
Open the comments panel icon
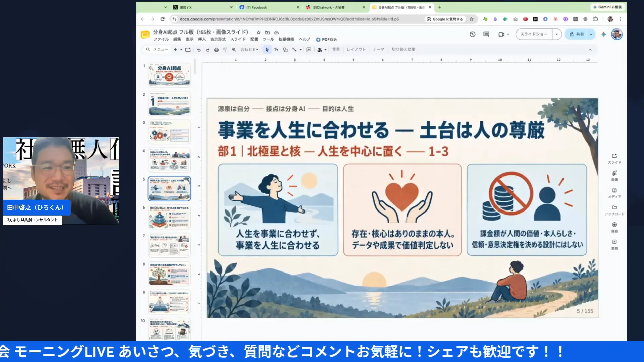pos(486,34)
